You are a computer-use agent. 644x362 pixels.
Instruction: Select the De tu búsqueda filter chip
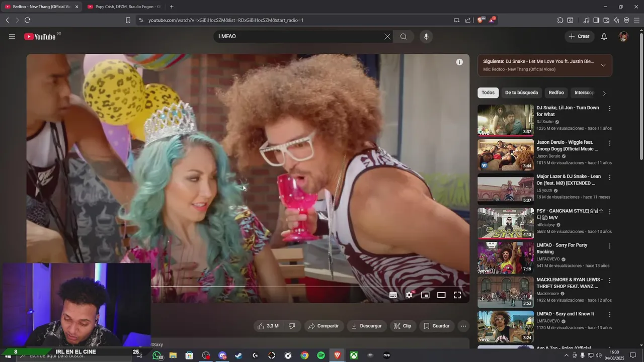521,93
